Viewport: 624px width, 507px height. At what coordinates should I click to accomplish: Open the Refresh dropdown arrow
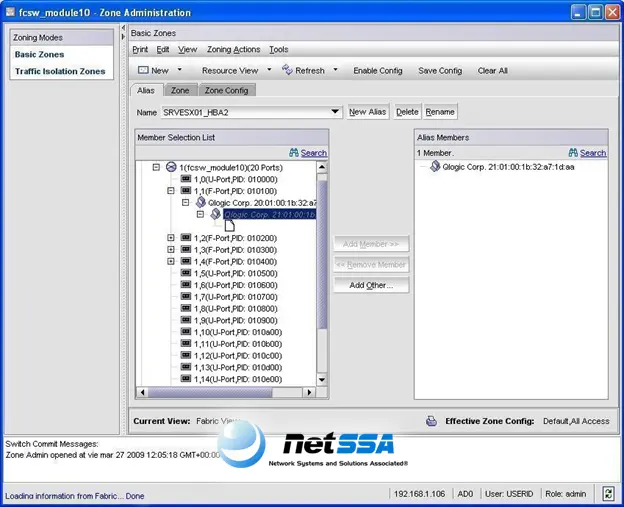[335, 70]
